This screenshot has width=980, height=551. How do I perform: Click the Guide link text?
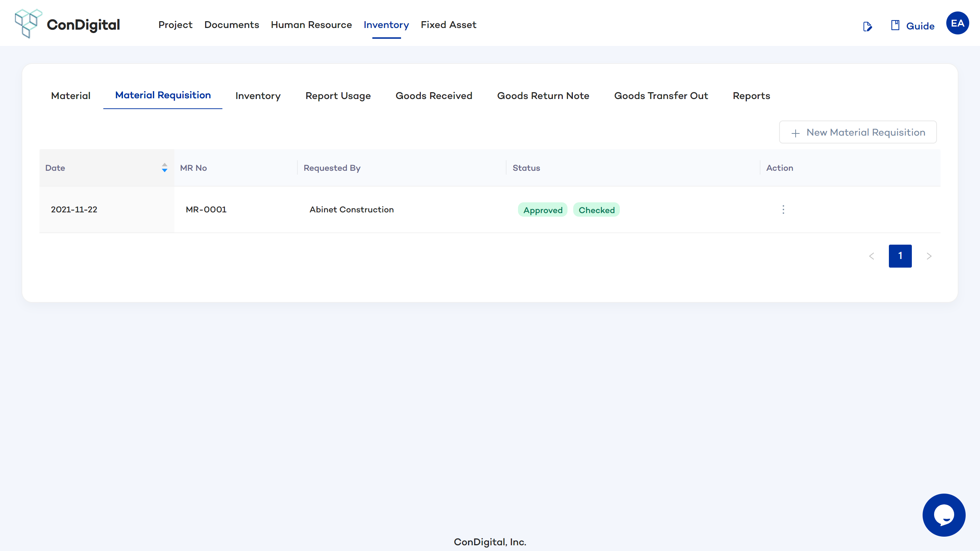920,26
